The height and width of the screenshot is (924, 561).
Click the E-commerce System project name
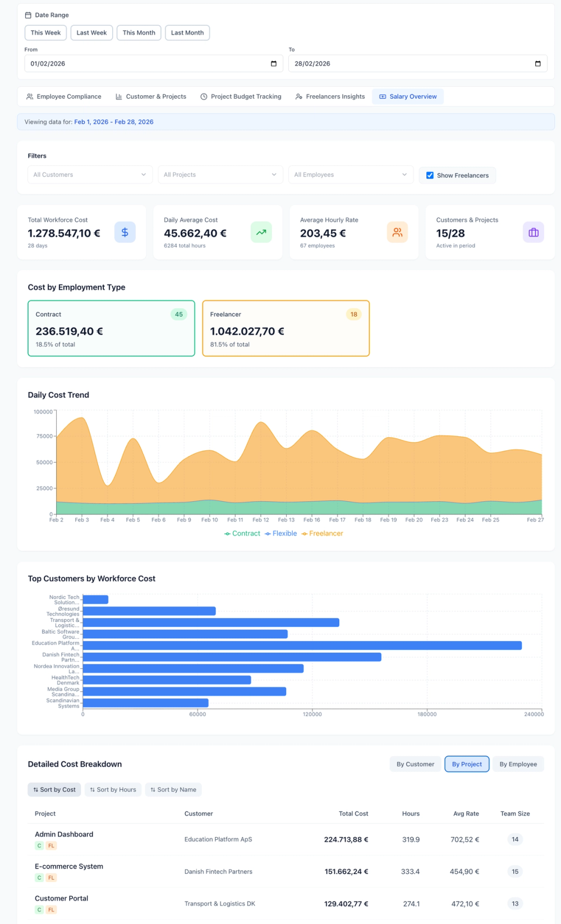[x=69, y=866]
